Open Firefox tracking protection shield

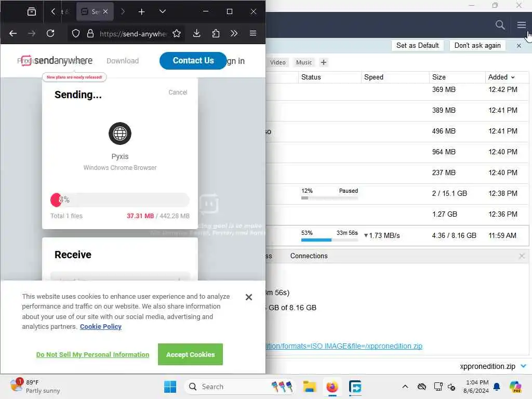coord(76,33)
